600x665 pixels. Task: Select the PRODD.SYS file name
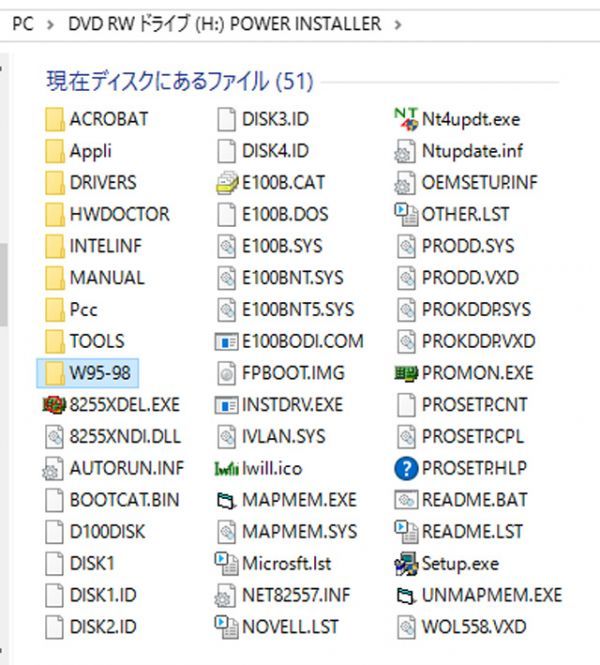pyautogui.click(x=468, y=246)
